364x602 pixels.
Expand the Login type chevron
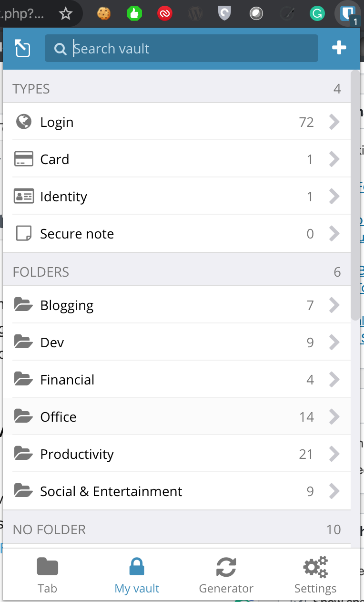(x=334, y=122)
